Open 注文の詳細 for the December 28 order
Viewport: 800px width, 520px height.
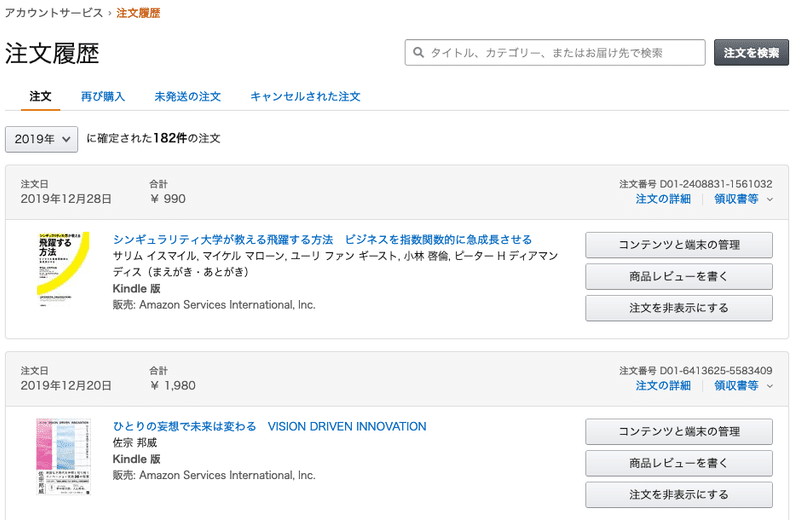tap(663, 199)
